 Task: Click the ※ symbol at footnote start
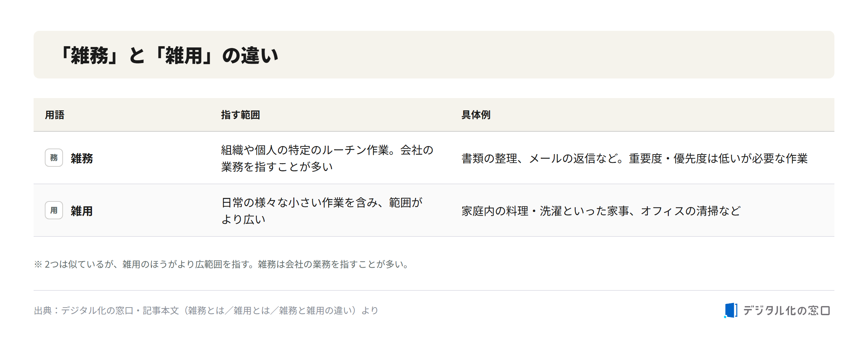[x=38, y=264]
